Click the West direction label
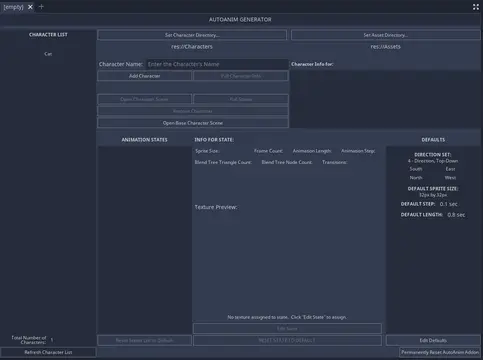483x360 pixels. tap(450, 178)
